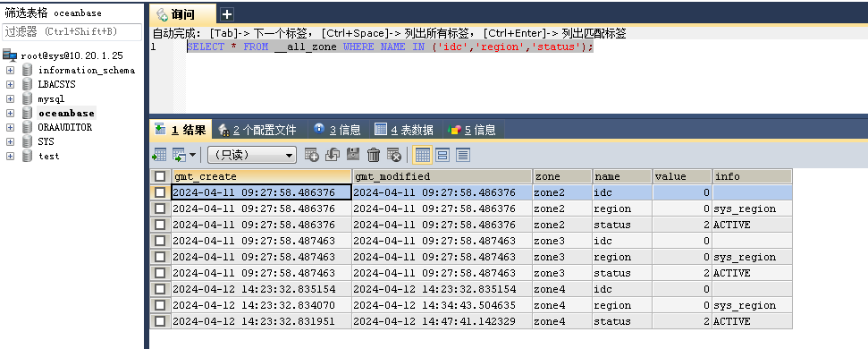Screen dimensions: 868x349
Task: Switch to grid view mode icon
Action: coord(422,155)
